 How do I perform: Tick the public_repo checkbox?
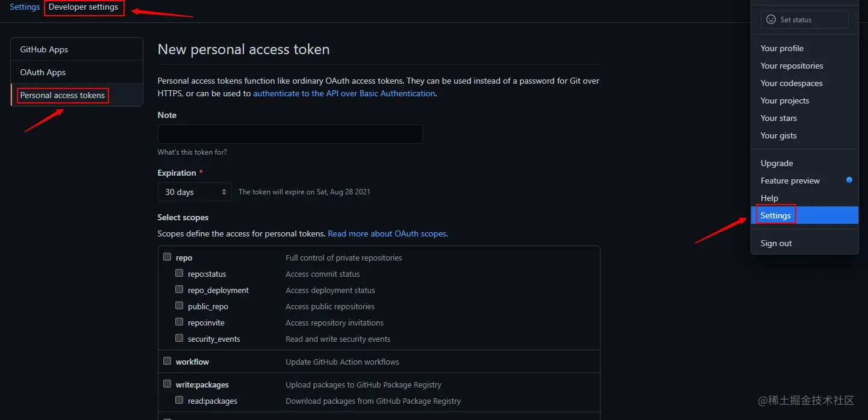(x=180, y=305)
